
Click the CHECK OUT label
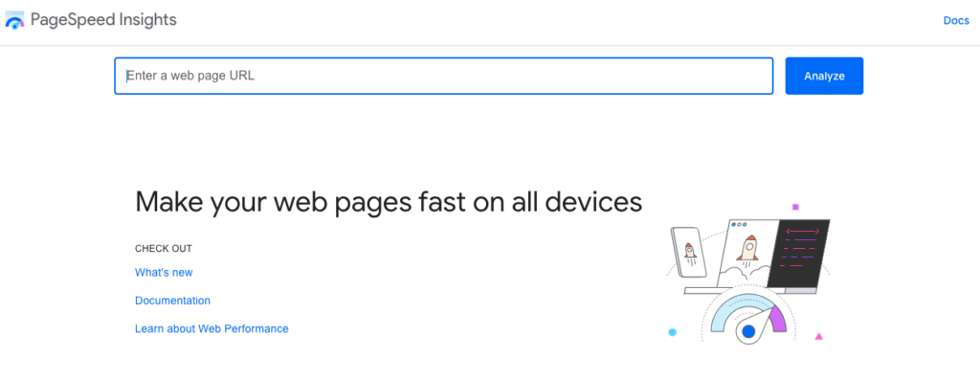tap(164, 249)
